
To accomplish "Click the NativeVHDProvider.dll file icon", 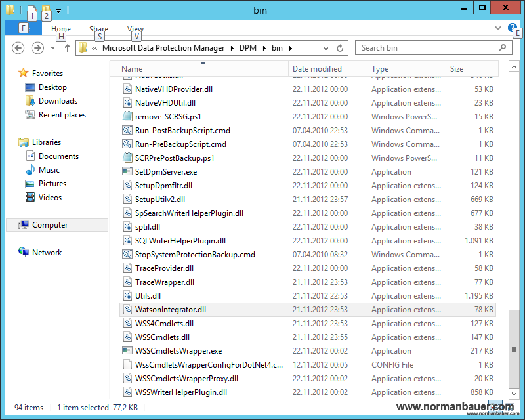I will (127, 89).
